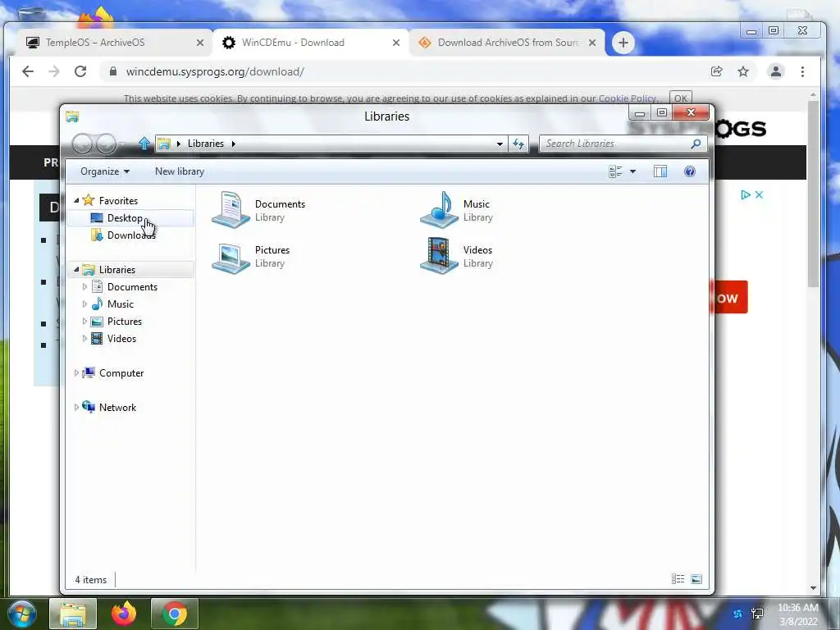Select Network in navigation pane

pyautogui.click(x=117, y=407)
